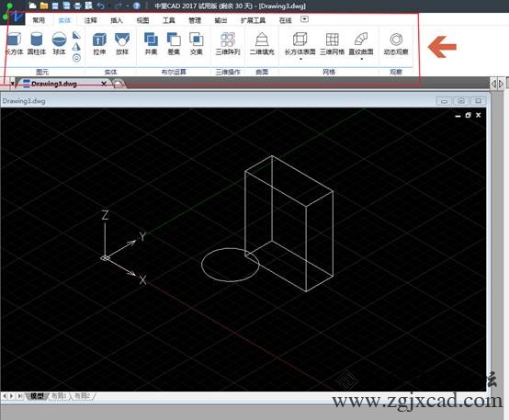This screenshot has height=420, width=509.
Task: Open the ribbon options dropdown after 在线
Action: tap(304, 19)
